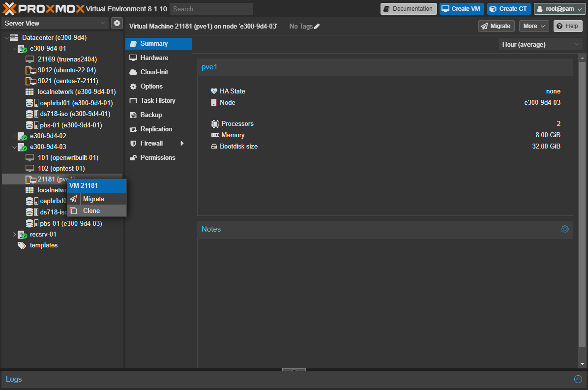This screenshot has width=588, height=390.
Task: Open the Task History tab
Action: click(x=159, y=100)
